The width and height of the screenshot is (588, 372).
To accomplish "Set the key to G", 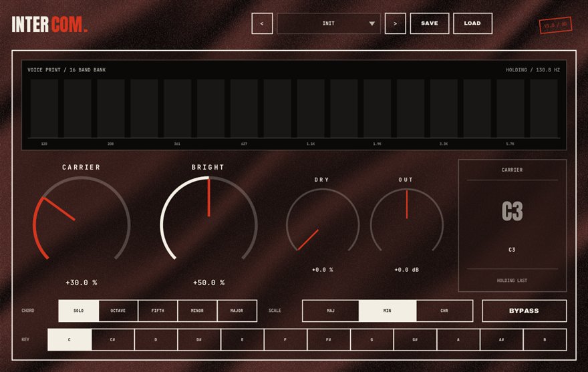I will click(x=372, y=340).
